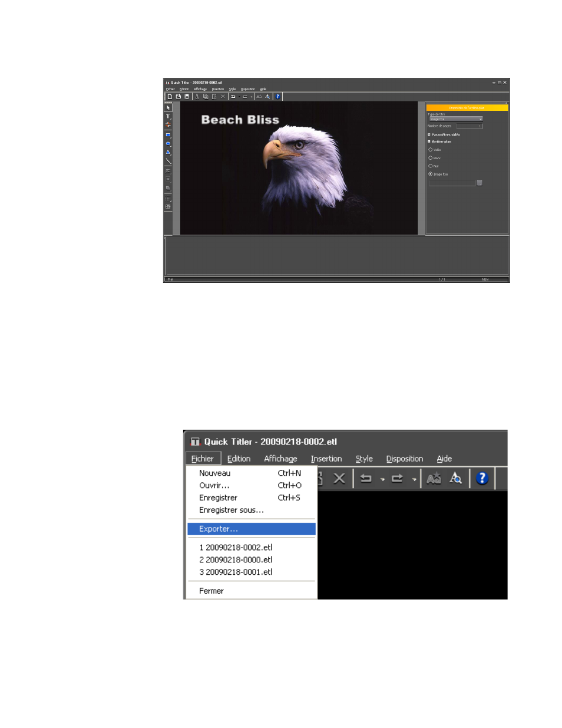
Task: Select the Blanc background radio button
Action: (x=431, y=158)
